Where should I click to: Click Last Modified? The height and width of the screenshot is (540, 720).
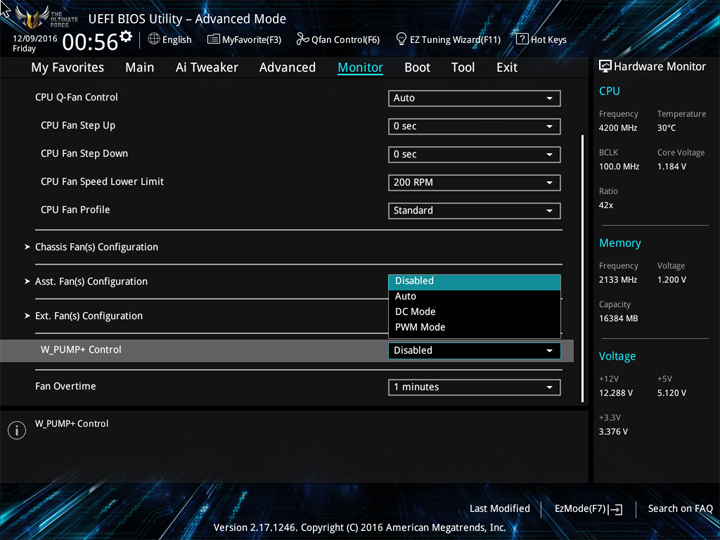(500, 509)
